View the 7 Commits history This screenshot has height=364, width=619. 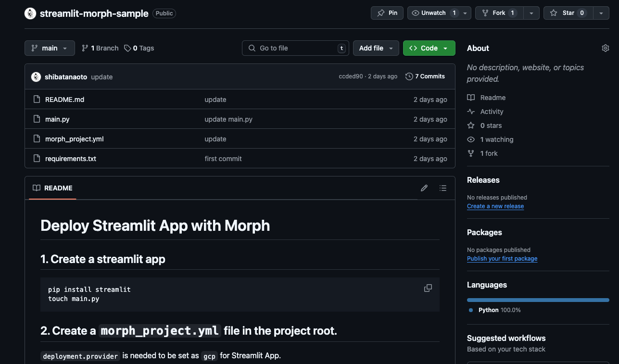425,76
